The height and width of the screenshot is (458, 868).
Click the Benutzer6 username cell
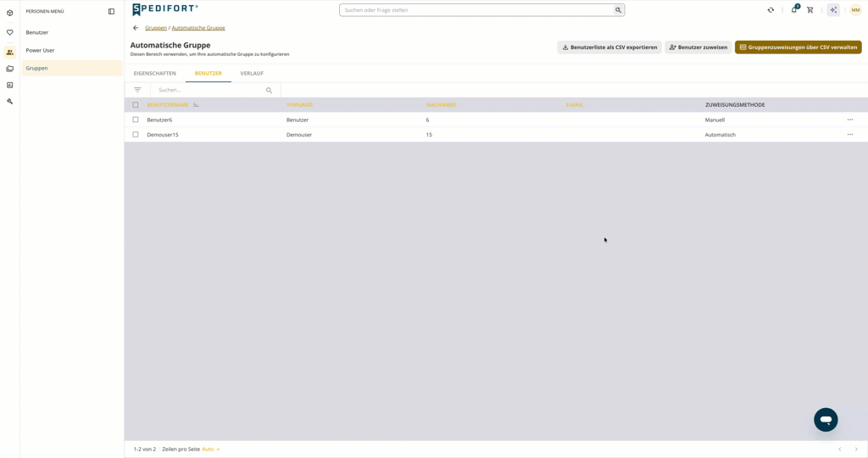(159, 120)
